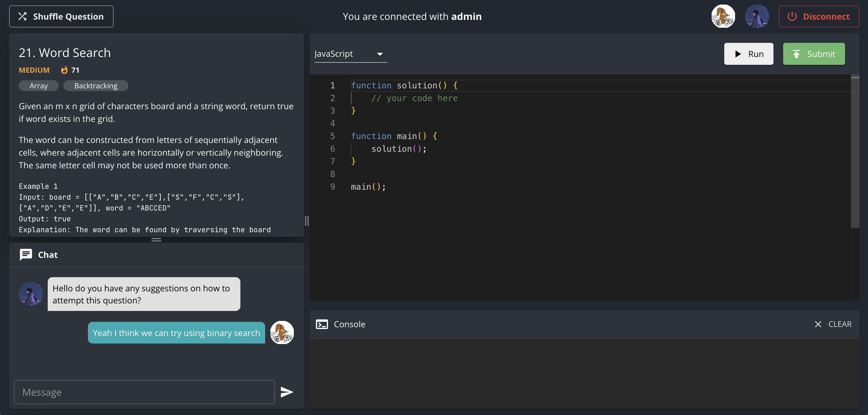The width and height of the screenshot is (868, 415).
Task: Click the horizontal question-chat divider handle
Action: [x=156, y=240]
